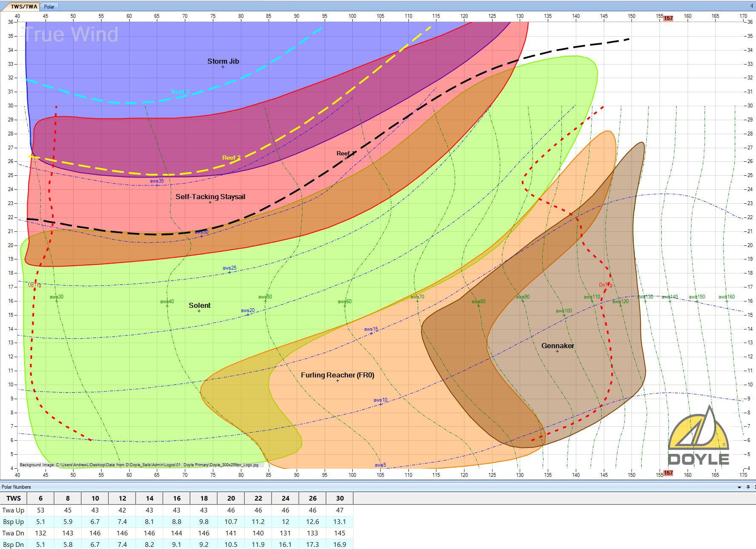
Task: Select the TWS 6 column header
Action: [x=41, y=498]
